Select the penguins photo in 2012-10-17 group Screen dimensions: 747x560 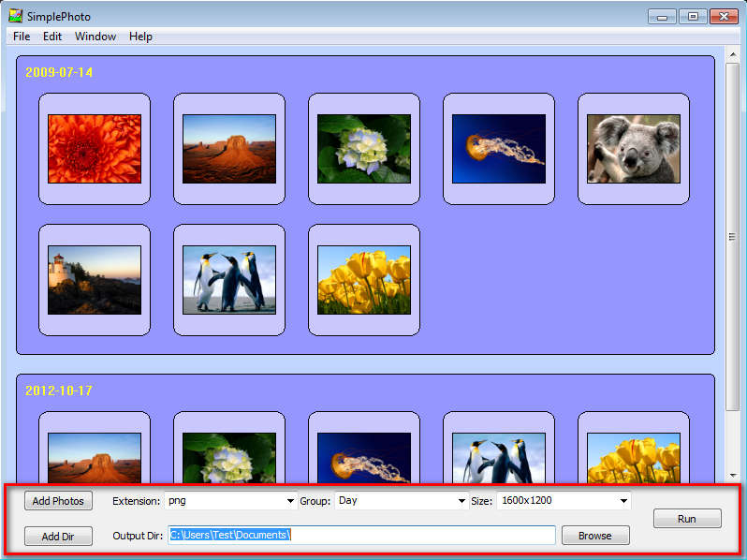[x=499, y=458]
